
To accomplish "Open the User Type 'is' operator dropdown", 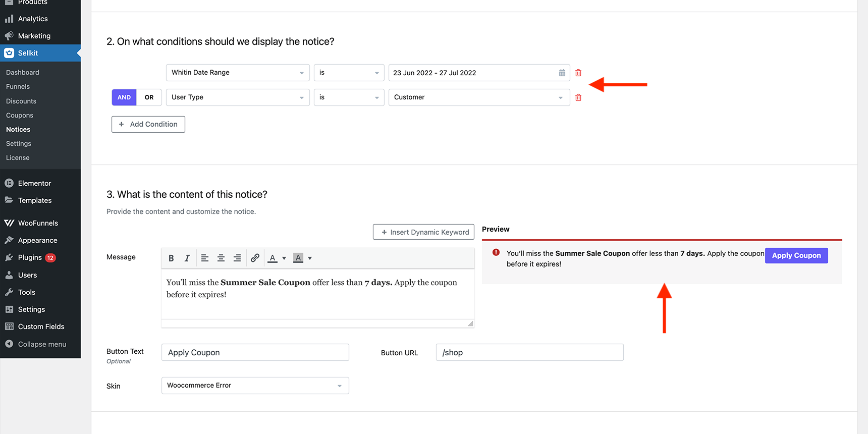I will [349, 97].
